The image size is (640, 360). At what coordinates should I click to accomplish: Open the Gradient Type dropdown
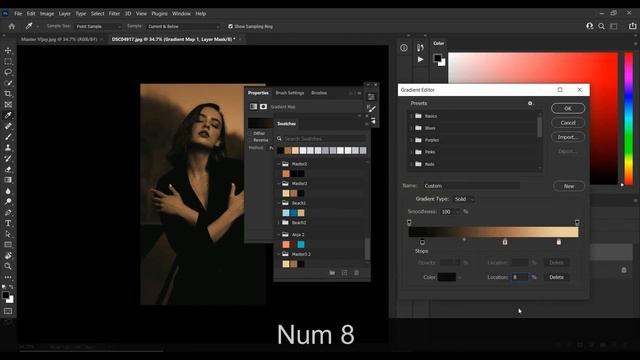click(464, 199)
